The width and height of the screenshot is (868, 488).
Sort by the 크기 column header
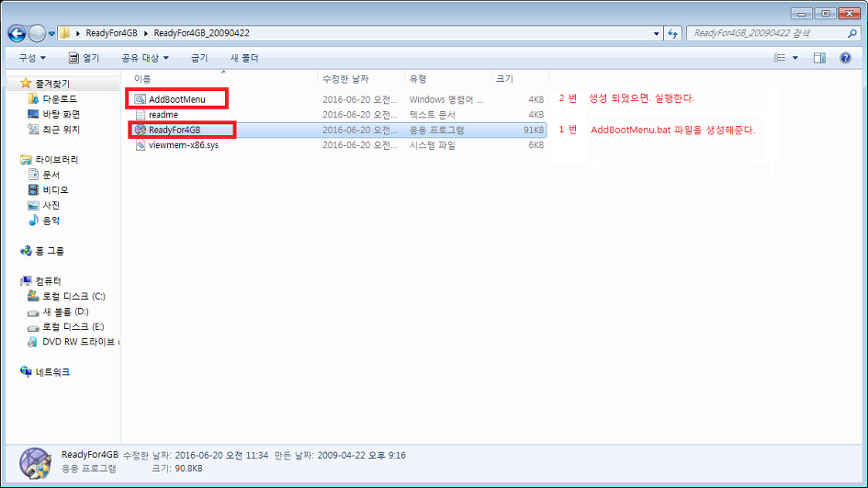(x=521, y=79)
